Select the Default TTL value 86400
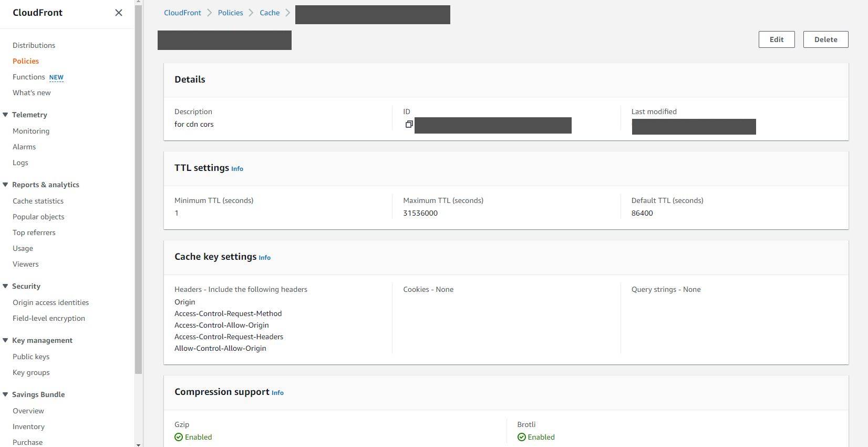This screenshot has width=868, height=447. (642, 213)
